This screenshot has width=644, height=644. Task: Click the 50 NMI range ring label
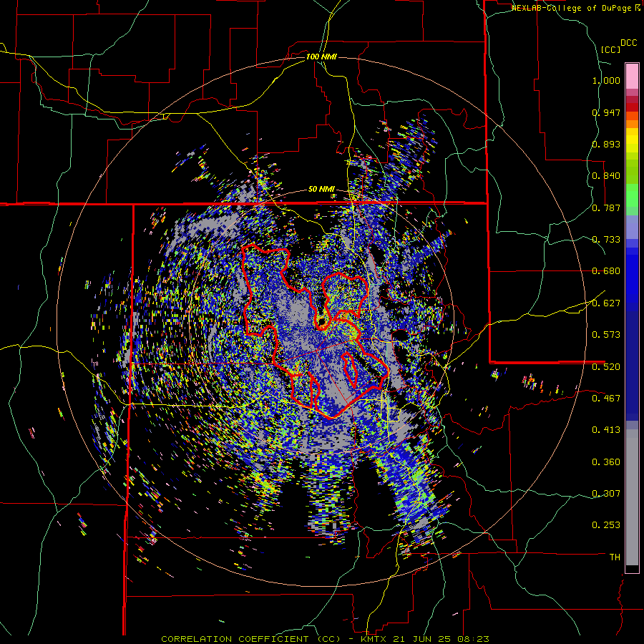pyautogui.click(x=321, y=190)
